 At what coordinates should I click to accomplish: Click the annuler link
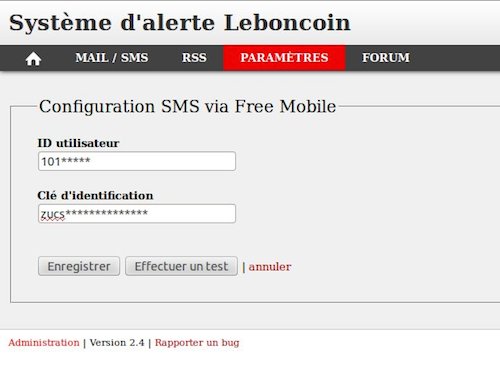pos(270,267)
